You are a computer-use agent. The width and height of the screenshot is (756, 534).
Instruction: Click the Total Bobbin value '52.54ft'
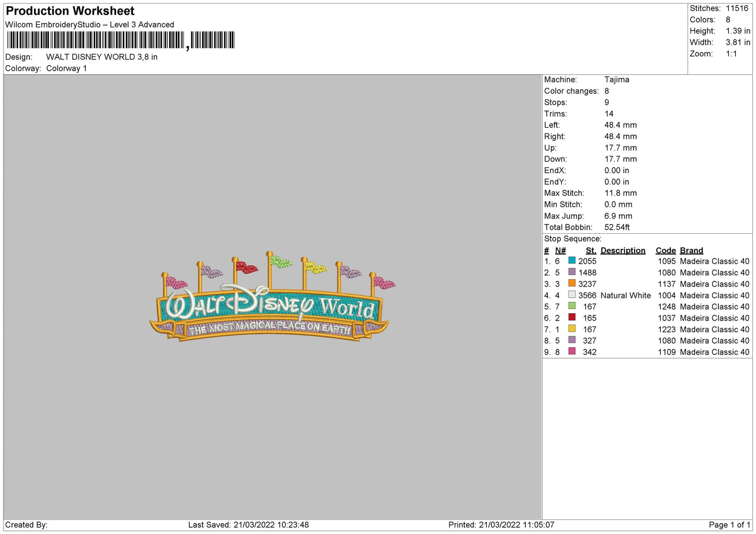[x=617, y=228]
